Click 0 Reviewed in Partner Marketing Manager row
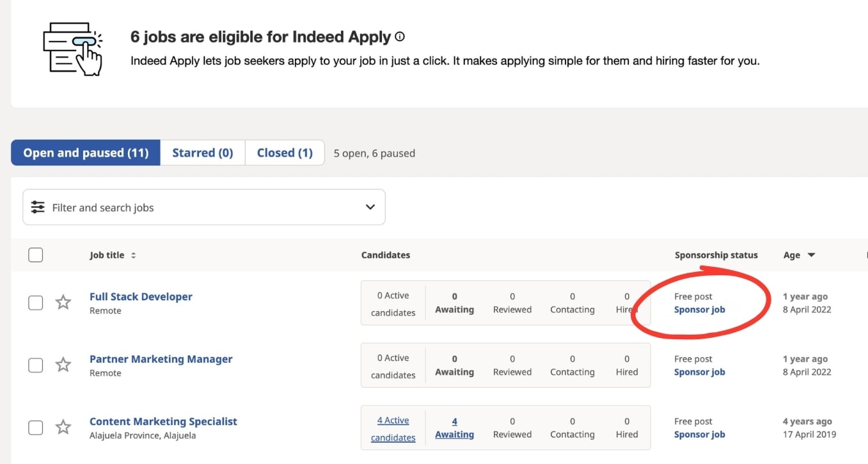Image resolution: width=868 pixels, height=464 pixels. [512, 365]
